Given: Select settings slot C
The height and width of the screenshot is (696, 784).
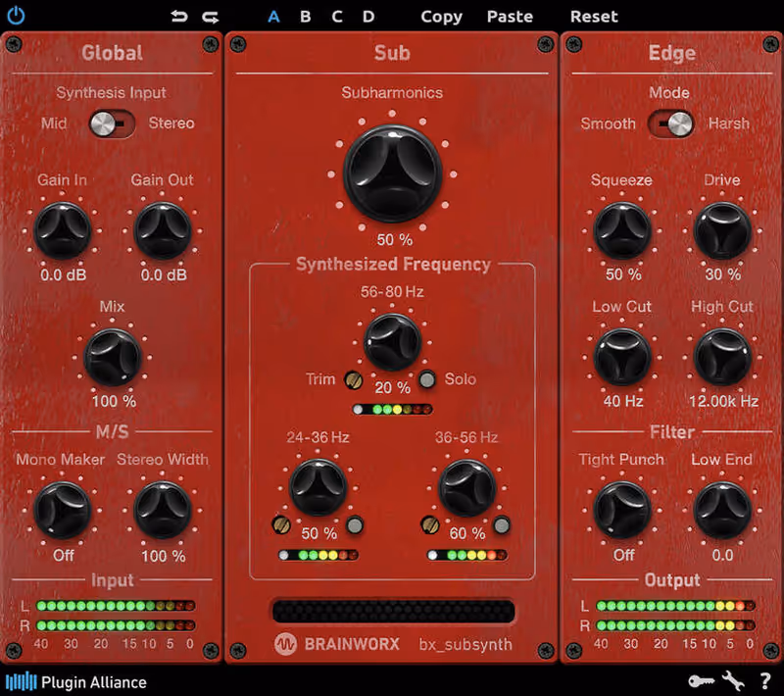Looking at the screenshot, I should 337,17.
